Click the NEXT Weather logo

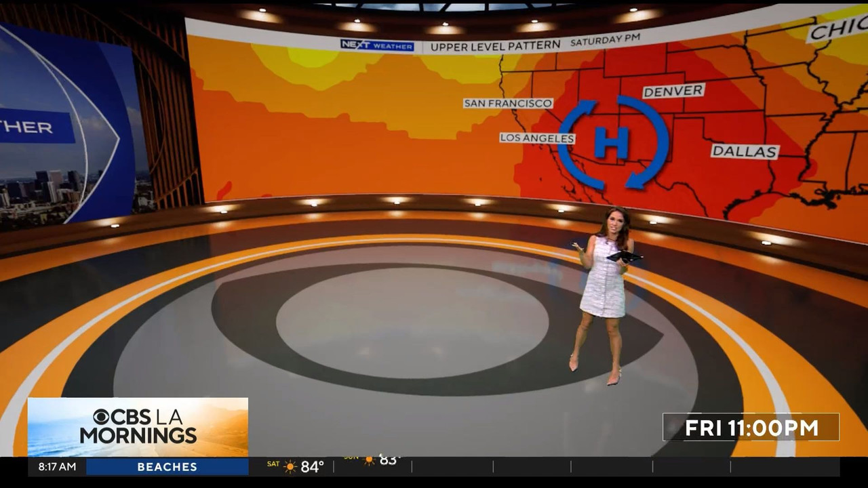377,45
